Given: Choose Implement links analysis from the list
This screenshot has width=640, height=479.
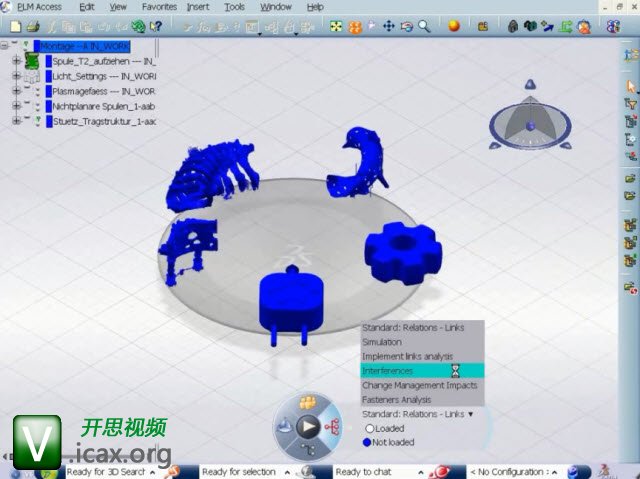Looking at the screenshot, I should coord(422,356).
